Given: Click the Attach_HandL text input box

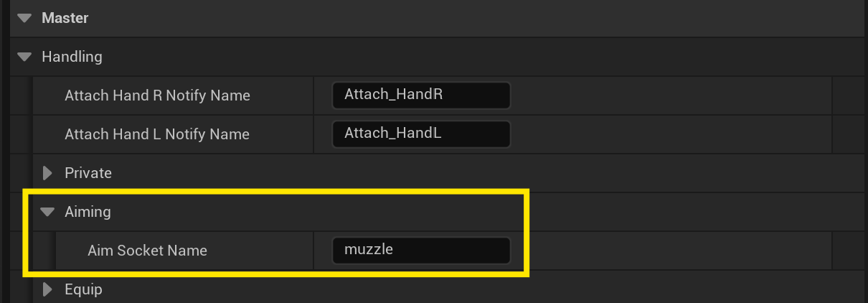Looking at the screenshot, I should tap(421, 134).
